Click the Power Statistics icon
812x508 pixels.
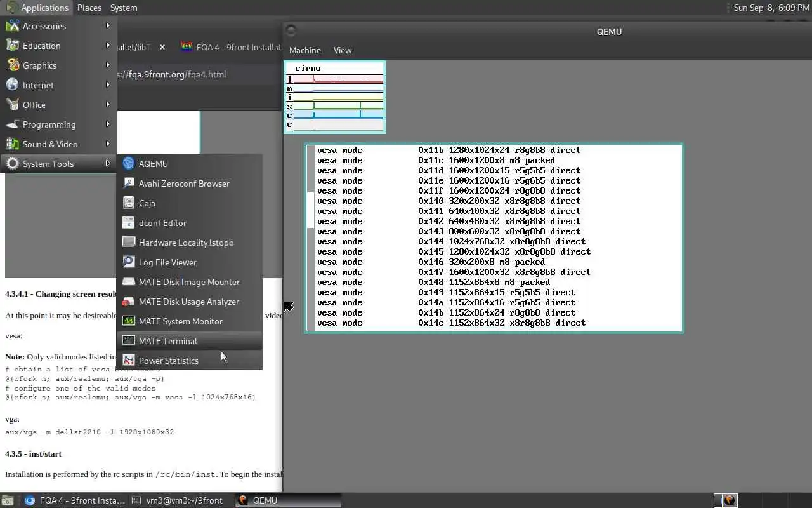tap(129, 361)
